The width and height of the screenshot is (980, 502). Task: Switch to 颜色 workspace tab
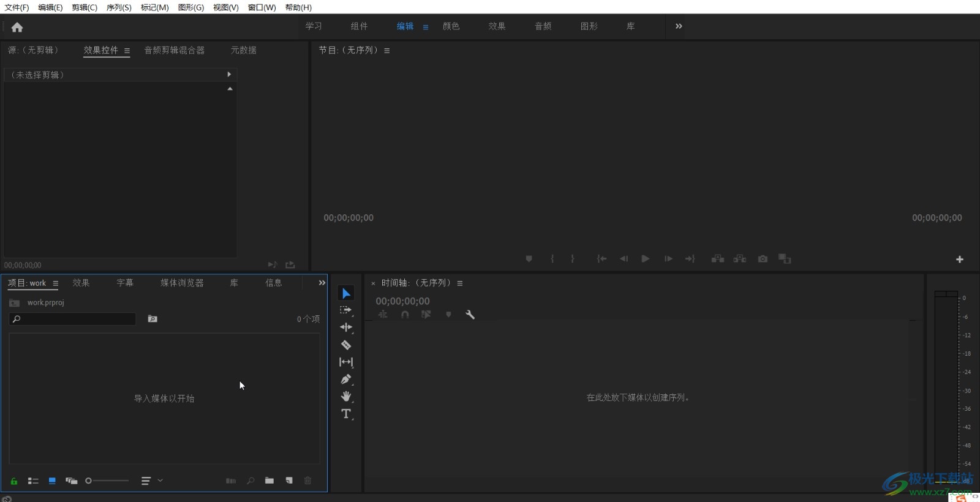click(451, 26)
